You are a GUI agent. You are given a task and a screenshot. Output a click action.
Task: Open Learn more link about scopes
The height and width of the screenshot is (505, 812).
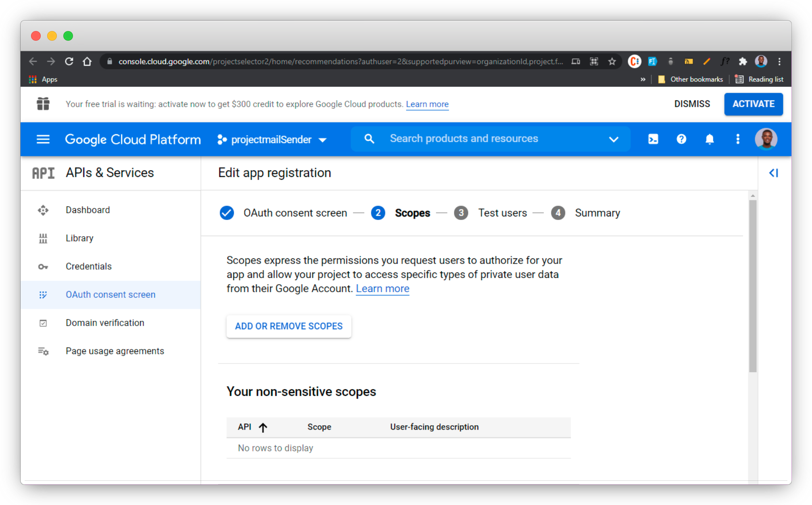click(x=382, y=289)
